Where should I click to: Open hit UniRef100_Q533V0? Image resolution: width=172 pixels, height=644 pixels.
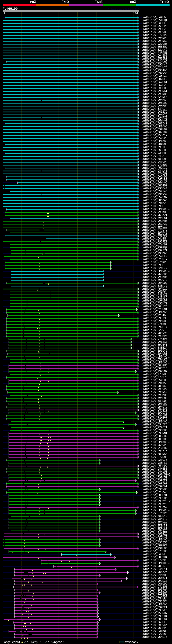[154, 26]
